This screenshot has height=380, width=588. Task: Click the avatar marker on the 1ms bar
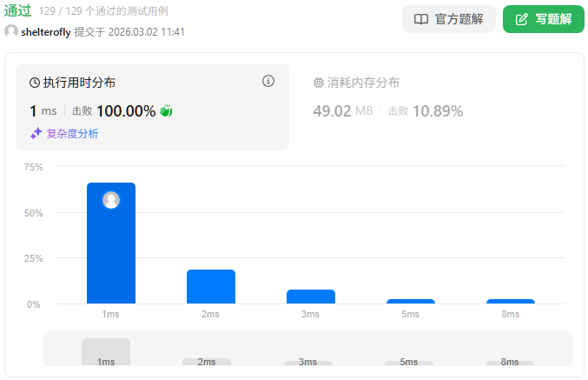point(111,200)
